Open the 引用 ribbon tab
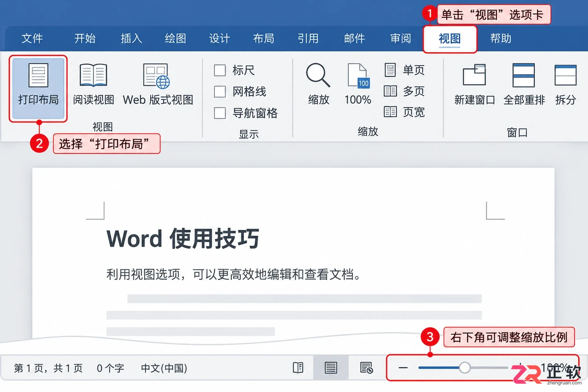Image resolution: width=588 pixels, height=392 pixels. [x=308, y=38]
